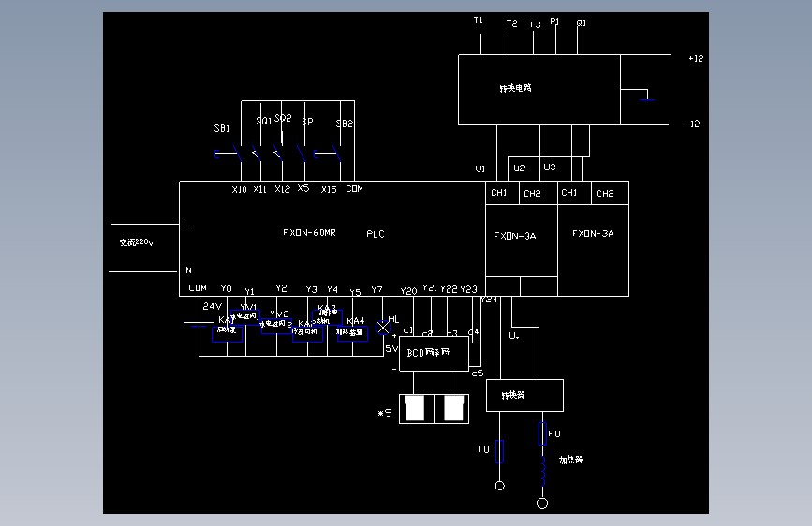Click the T3 sensor input label
Viewport: 812px width, 526px height.
[x=535, y=24]
